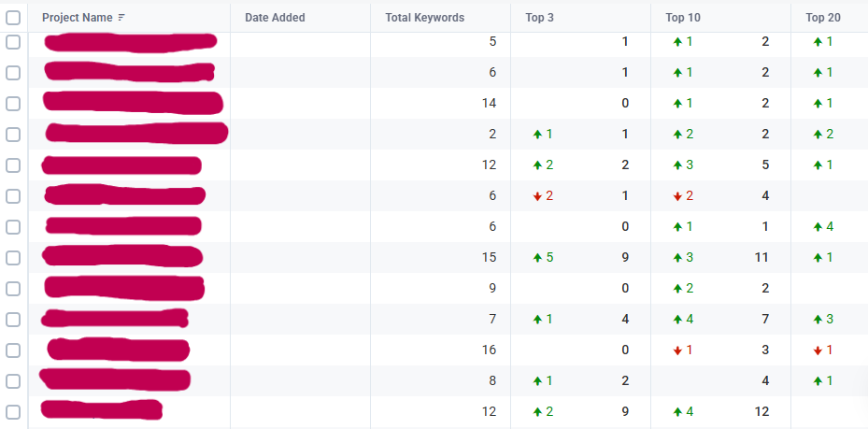Tick the select-all checkbox in the table header
868x429 pixels.
[13, 18]
